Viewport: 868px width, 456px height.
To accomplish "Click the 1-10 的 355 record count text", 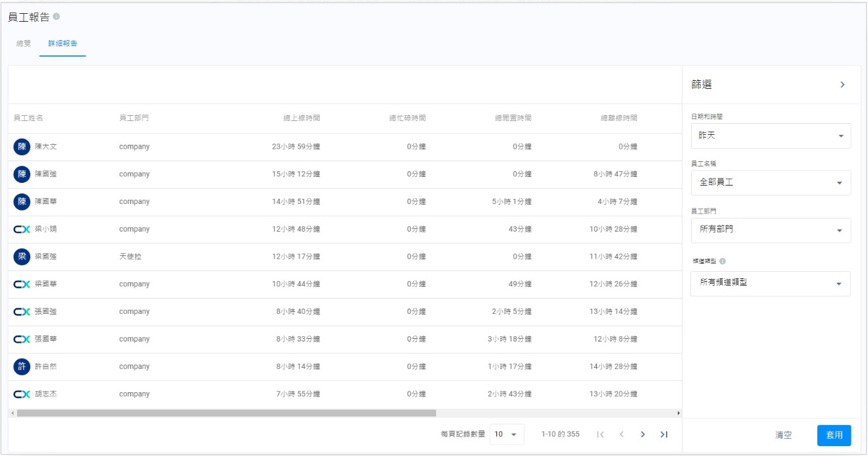I will point(561,434).
